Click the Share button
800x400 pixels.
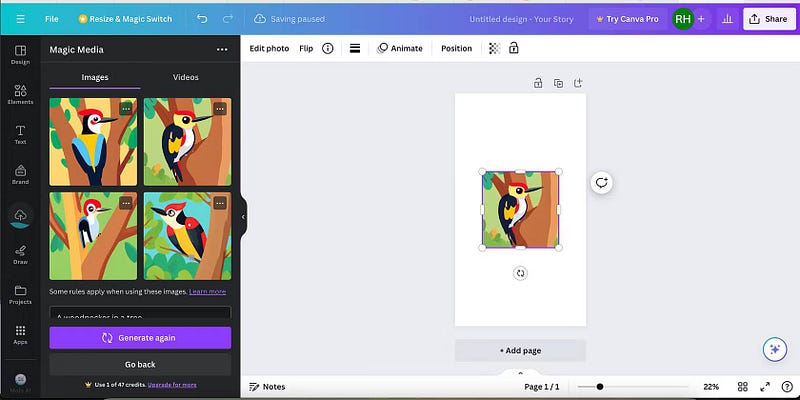769,19
